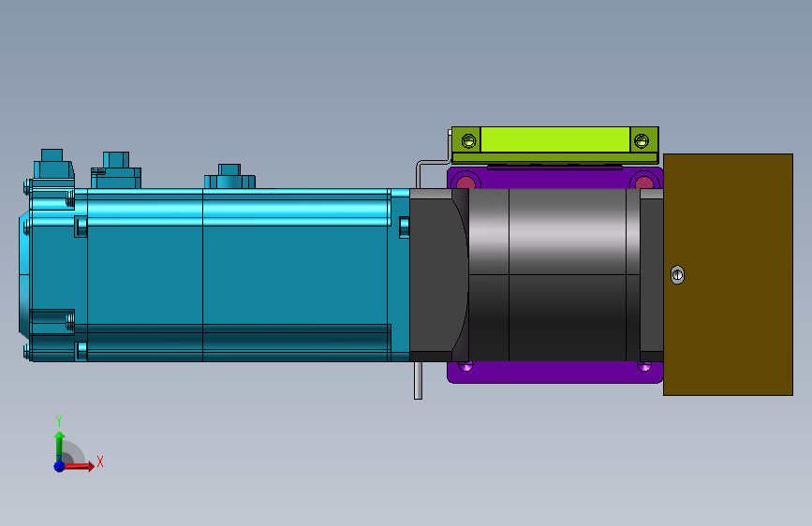The image size is (812, 526).
Task: Click the red X axis arrow
Action: (79, 466)
